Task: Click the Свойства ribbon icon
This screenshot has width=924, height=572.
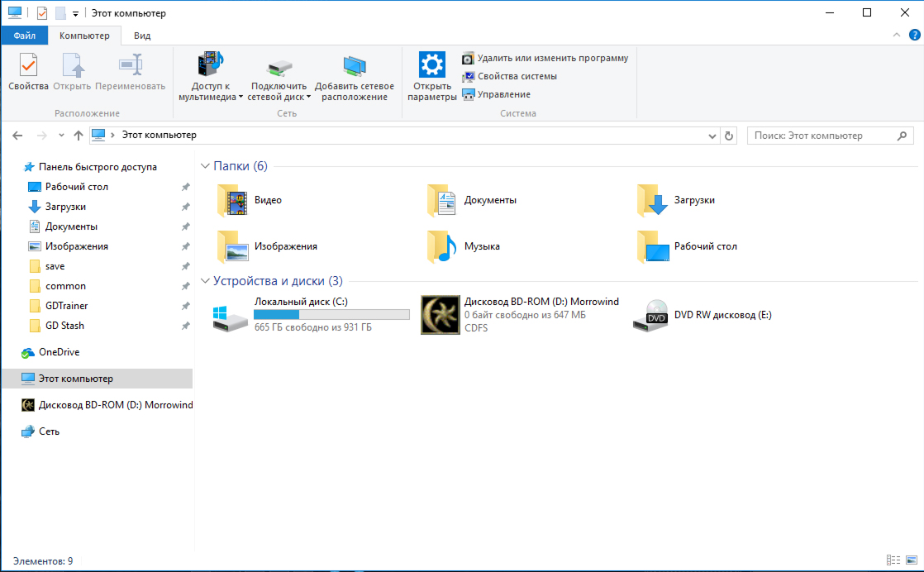Action: tap(28, 71)
